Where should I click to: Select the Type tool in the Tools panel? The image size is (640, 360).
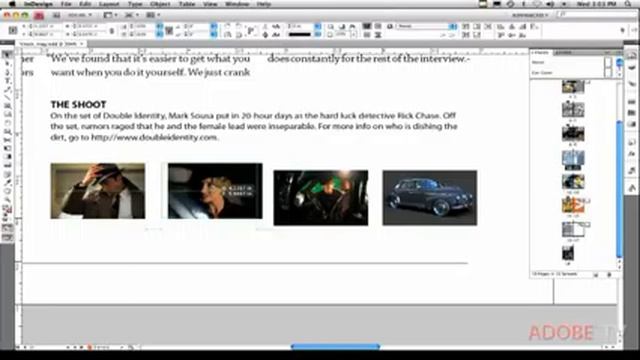7,81
